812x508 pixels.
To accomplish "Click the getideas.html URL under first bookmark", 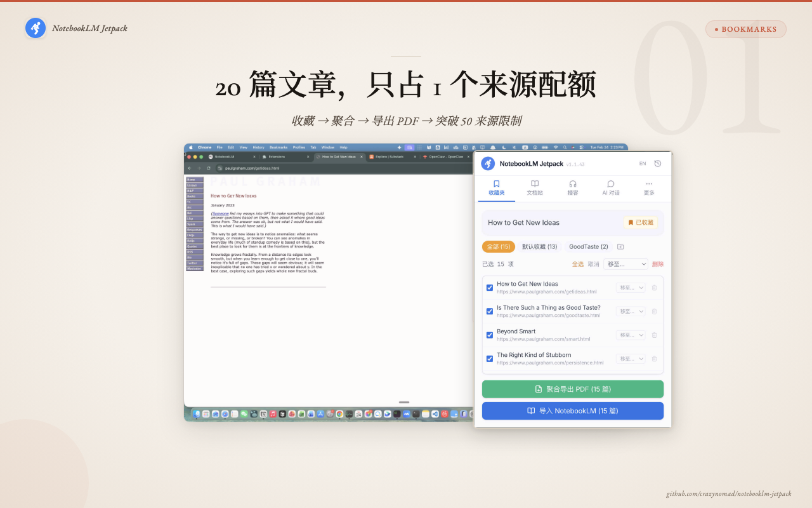I will tap(547, 291).
